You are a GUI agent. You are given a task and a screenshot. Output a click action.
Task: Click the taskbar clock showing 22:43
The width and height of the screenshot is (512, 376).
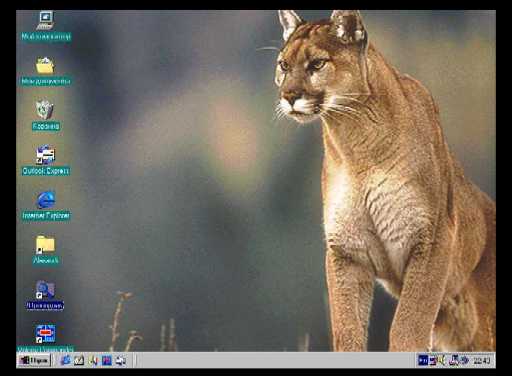(x=482, y=360)
